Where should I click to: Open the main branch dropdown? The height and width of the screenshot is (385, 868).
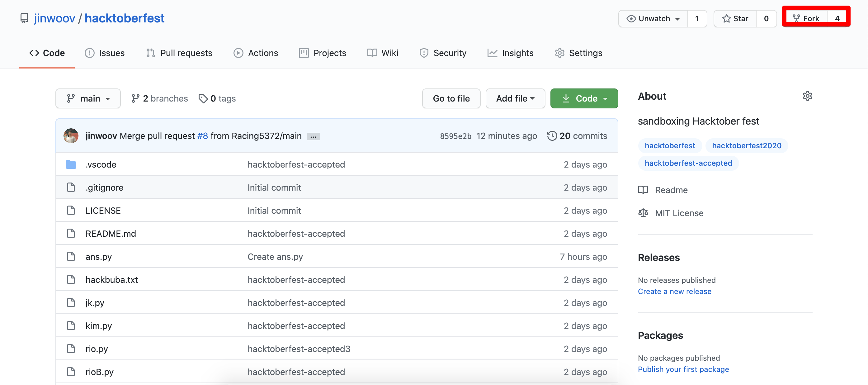click(x=88, y=98)
